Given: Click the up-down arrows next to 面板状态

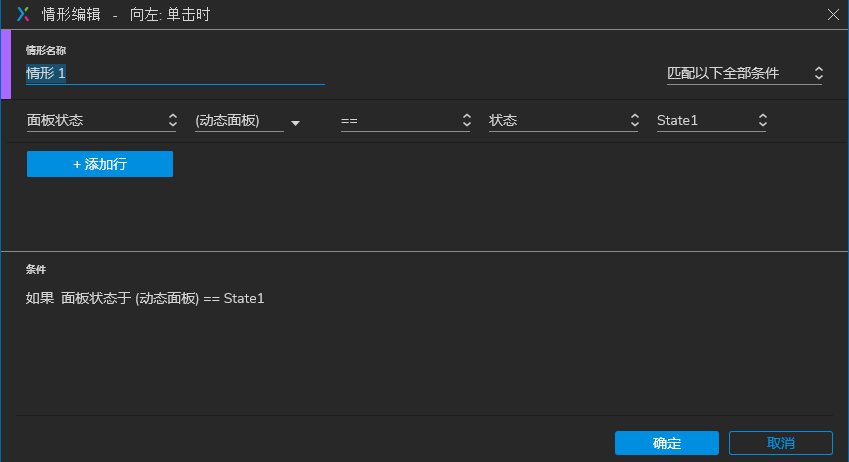Looking at the screenshot, I should (172, 120).
